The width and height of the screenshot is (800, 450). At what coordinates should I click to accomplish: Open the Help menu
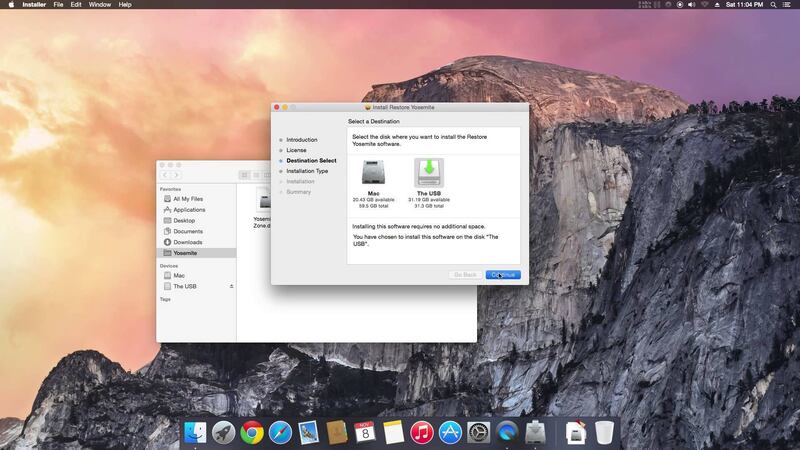125,5
